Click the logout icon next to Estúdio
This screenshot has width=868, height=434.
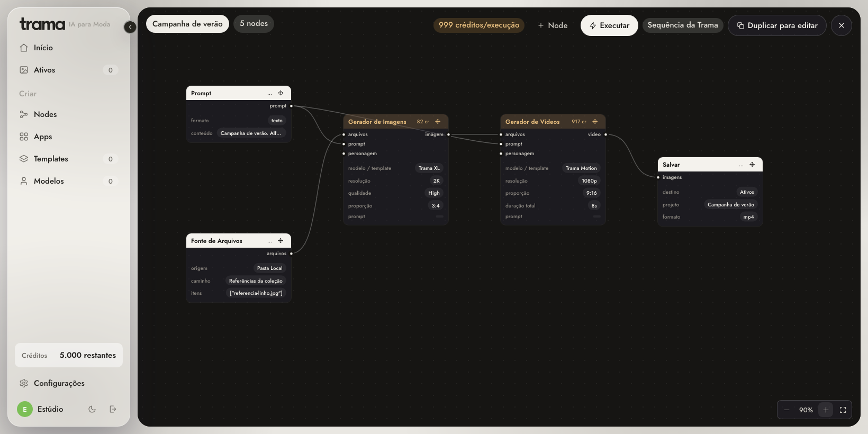(113, 409)
